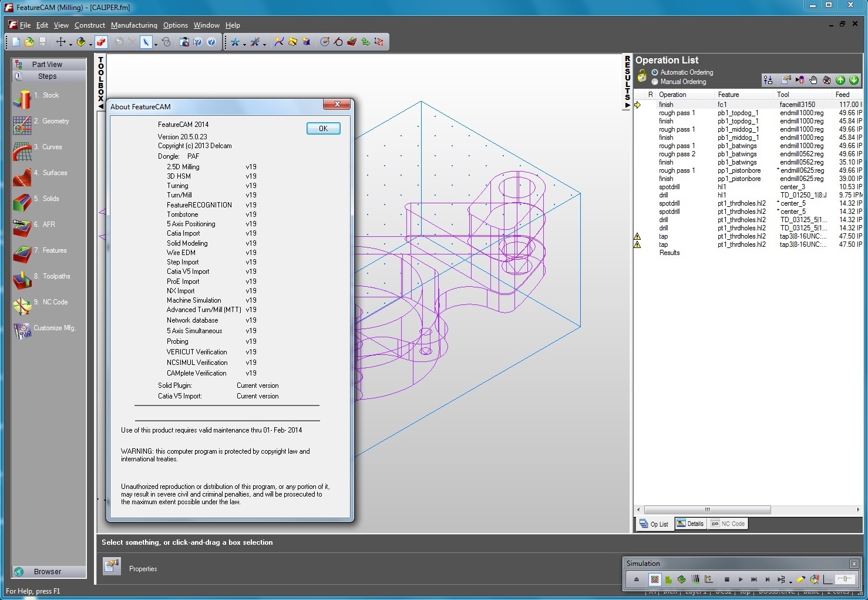Open the Curves step
Viewport: 868px width, 600px height.
pyautogui.click(x=38, y=150)
